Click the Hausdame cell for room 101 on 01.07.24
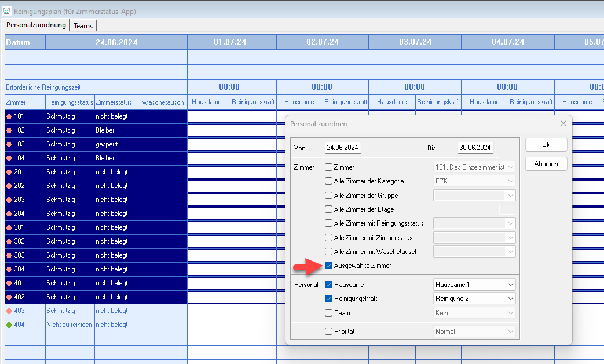The width and height of the screenshot is (604, 364). tap(209, 117)
